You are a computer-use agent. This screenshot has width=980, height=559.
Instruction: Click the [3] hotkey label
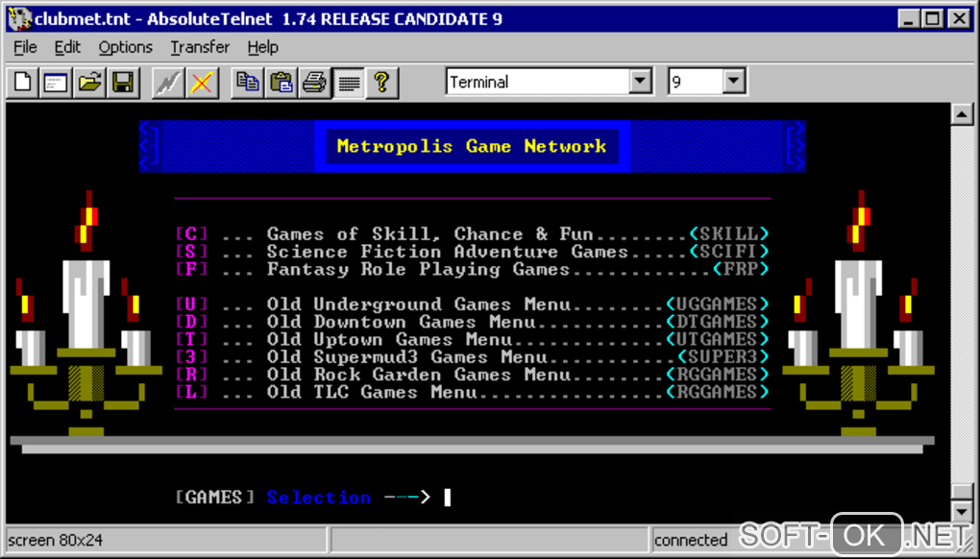tap(191, 356)
